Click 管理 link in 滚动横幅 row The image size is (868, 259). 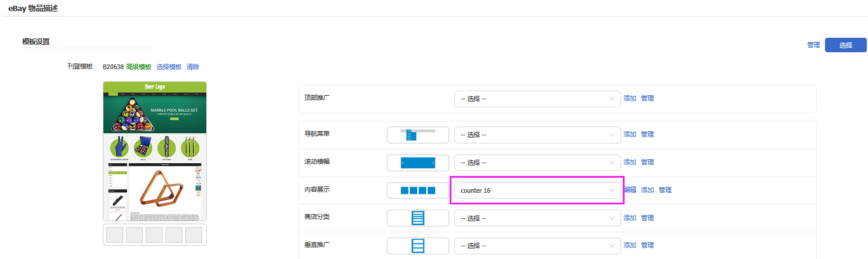[648, 163]
